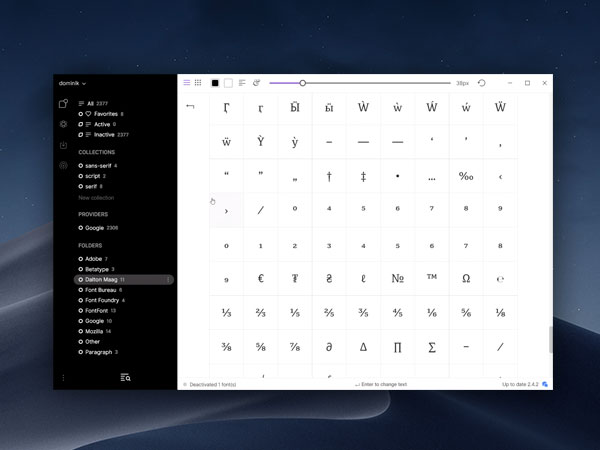
Task: Toggle activation circle for sans-serif collection
Action: tap(80, 166)
